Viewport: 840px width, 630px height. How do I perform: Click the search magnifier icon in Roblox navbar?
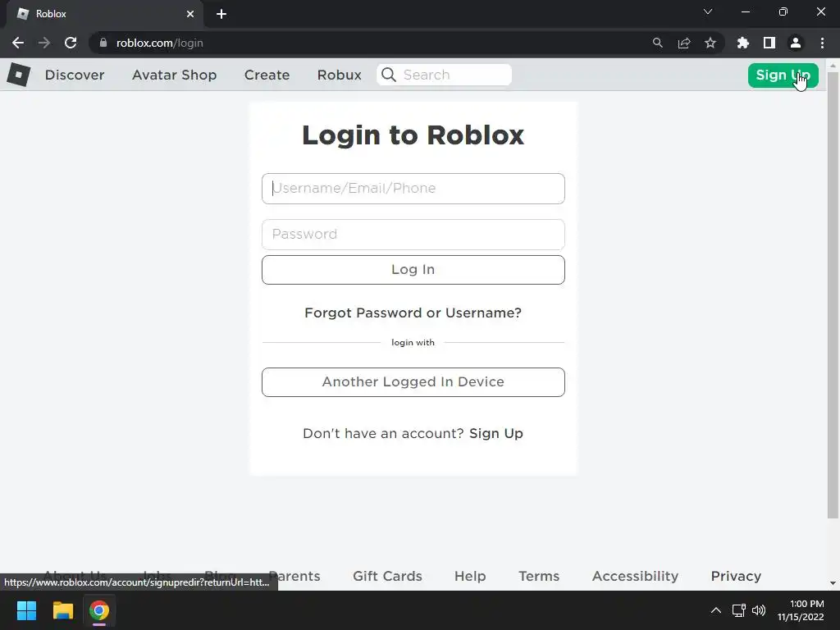click(x=389, y=75)
